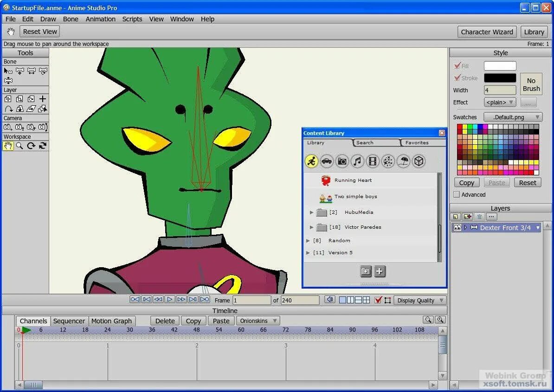
Task: Switch to single-view layout
Action: (342, 300)
